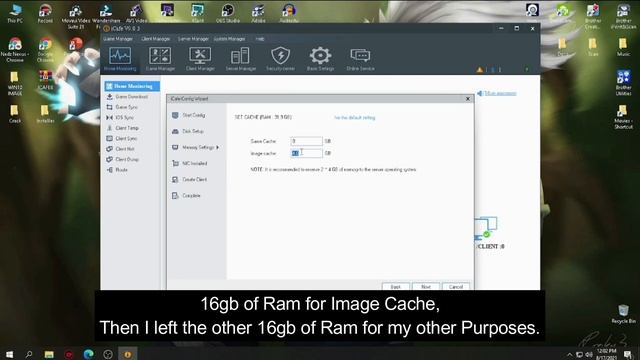640x360 pixels.
Task: Click the client computers status icon
Action: (486, 228)
